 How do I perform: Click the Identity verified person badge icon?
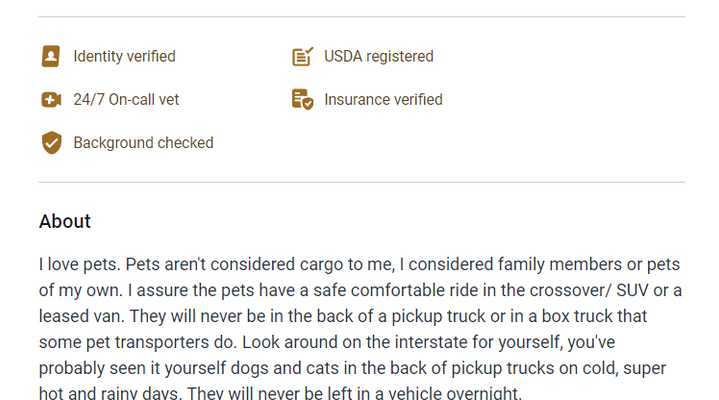click(x=50, y=56)
